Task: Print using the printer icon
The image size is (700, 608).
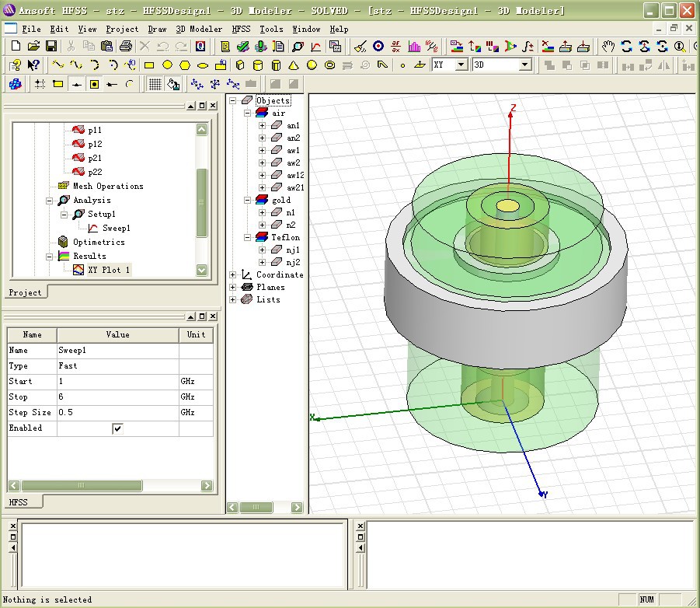Action: 126,46
